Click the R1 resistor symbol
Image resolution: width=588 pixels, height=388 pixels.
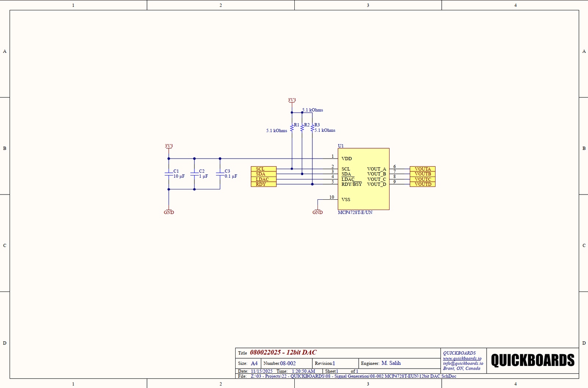(292, 128)
